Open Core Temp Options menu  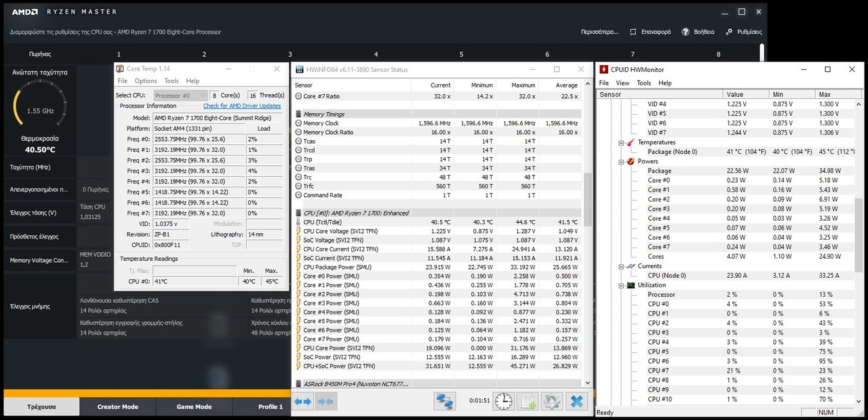[146, 81]
